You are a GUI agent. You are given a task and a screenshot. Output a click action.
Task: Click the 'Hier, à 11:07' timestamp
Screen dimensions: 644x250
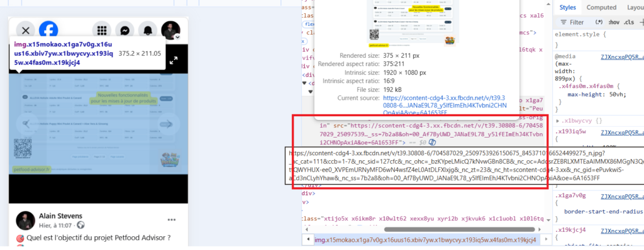pos(55,226)
